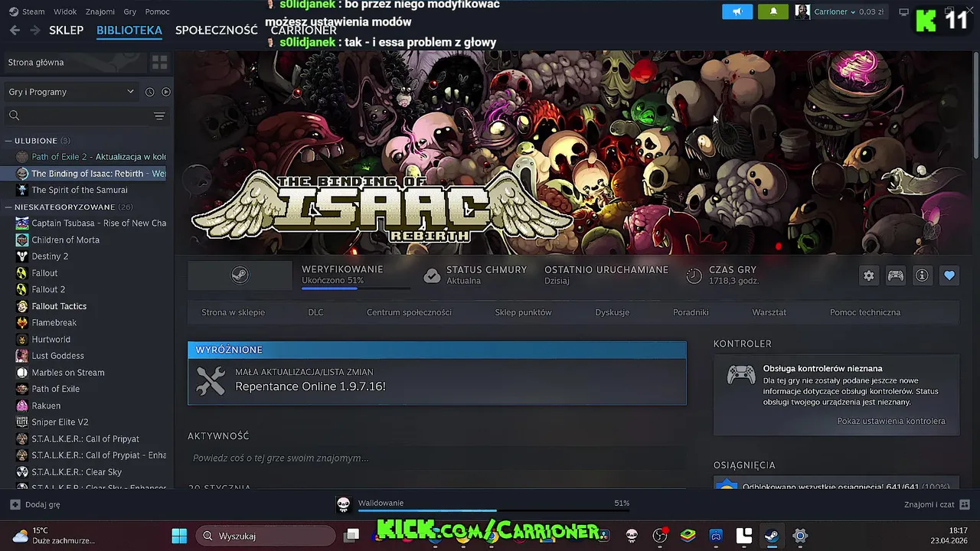Screen dimensions: 980x551
Task: Go forward with the right arrow
Action: 34,30
